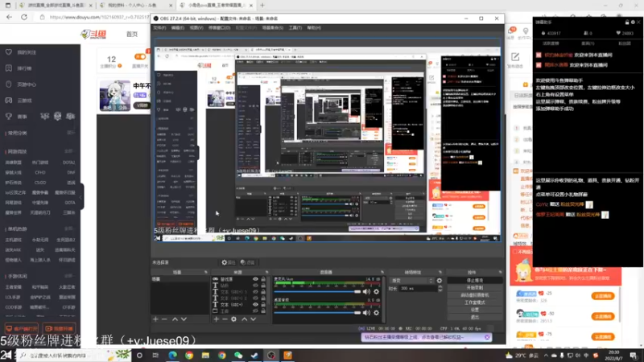
Task: Open source properties gear in Sources toolbar
Action: (x=233, y=319)
